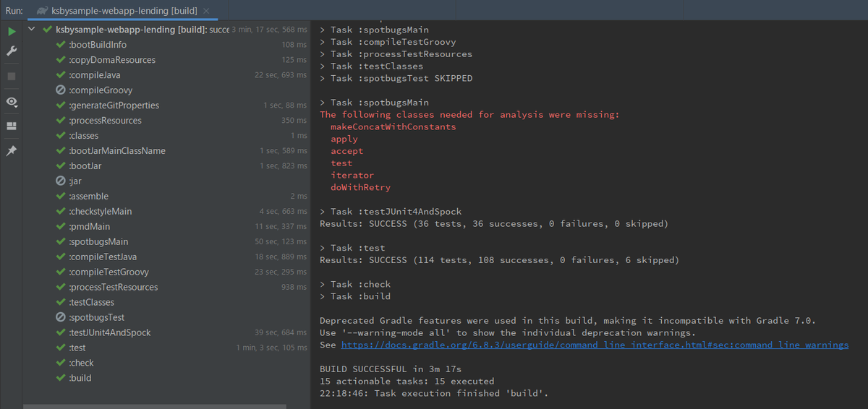Select the :copyDomaResources task row

(167, 60)
